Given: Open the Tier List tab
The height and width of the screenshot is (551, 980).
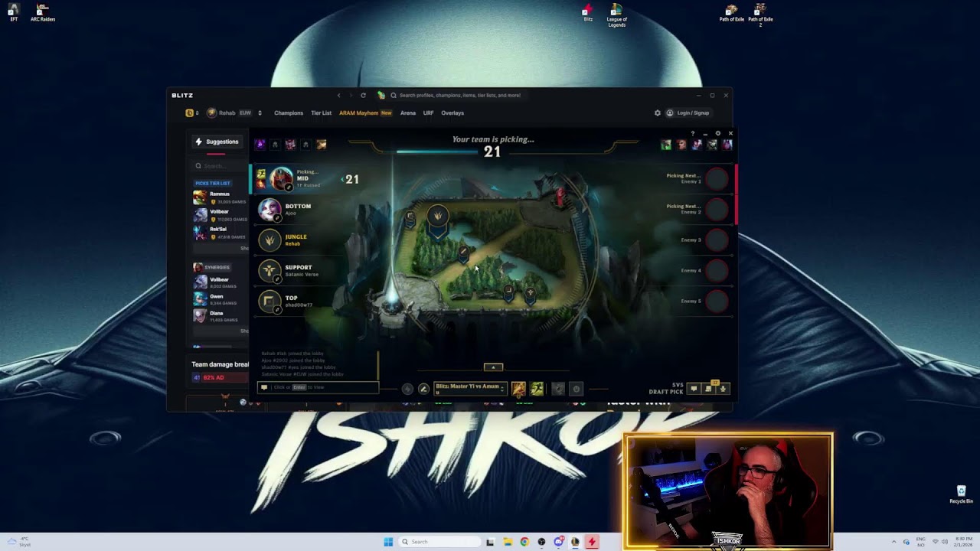Looking at the screenshot, I should pos(321,113).
